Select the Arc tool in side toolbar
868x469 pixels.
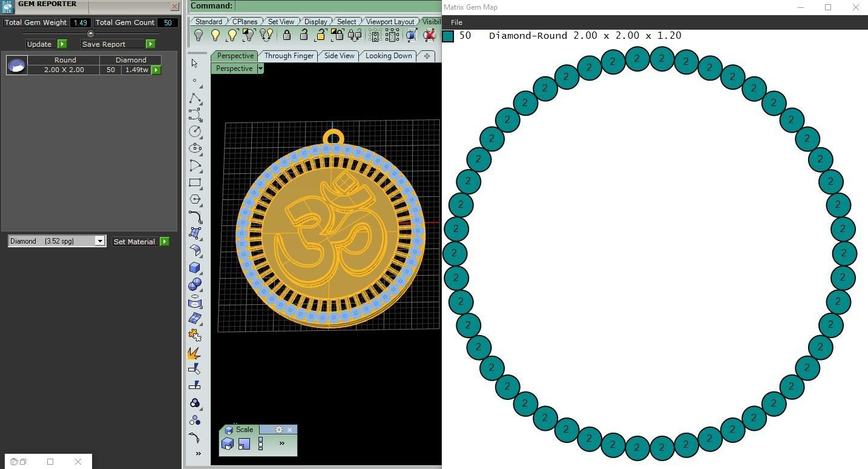[x=194, y=165]
